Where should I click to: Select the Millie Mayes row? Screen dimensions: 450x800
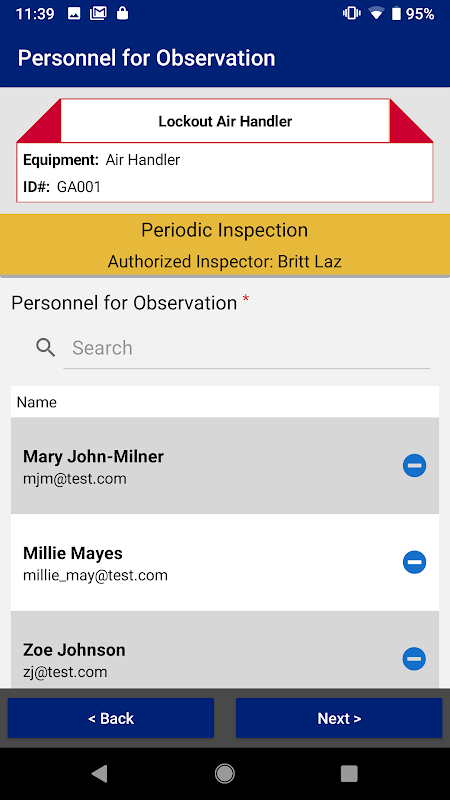(224, 562)
